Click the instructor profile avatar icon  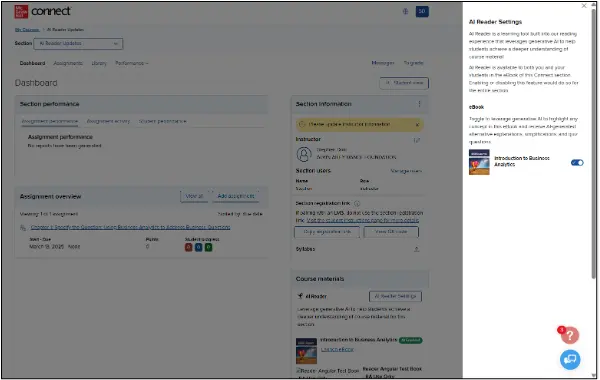(x=304, y=154)
